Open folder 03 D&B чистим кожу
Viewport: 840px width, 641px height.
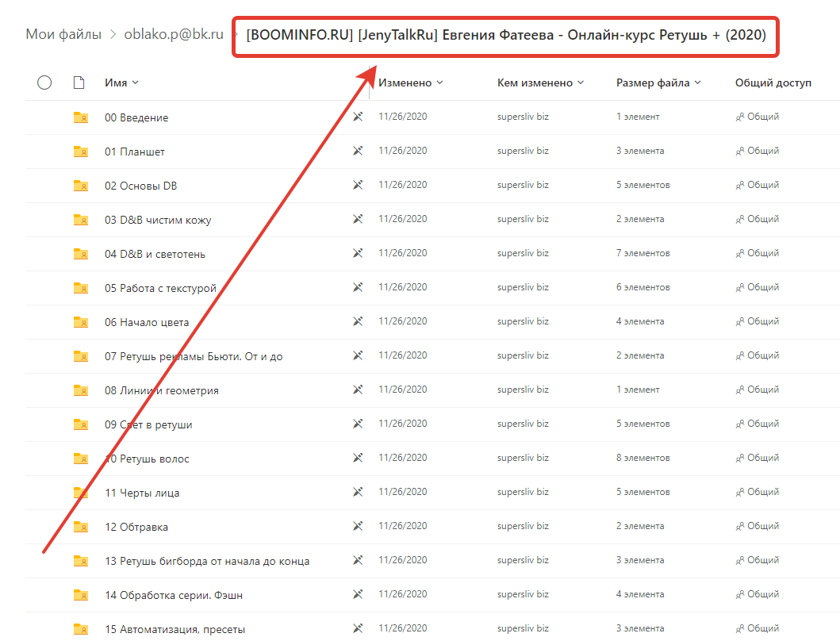click(158, 221)
